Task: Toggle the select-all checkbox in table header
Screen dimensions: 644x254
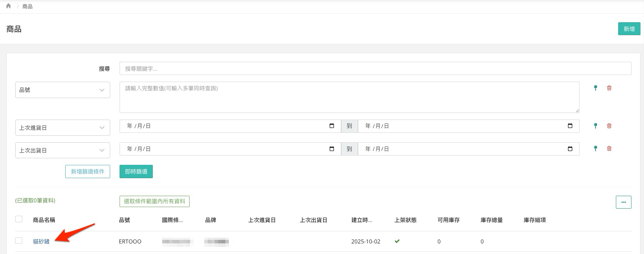Action: (x=19, y=219)
